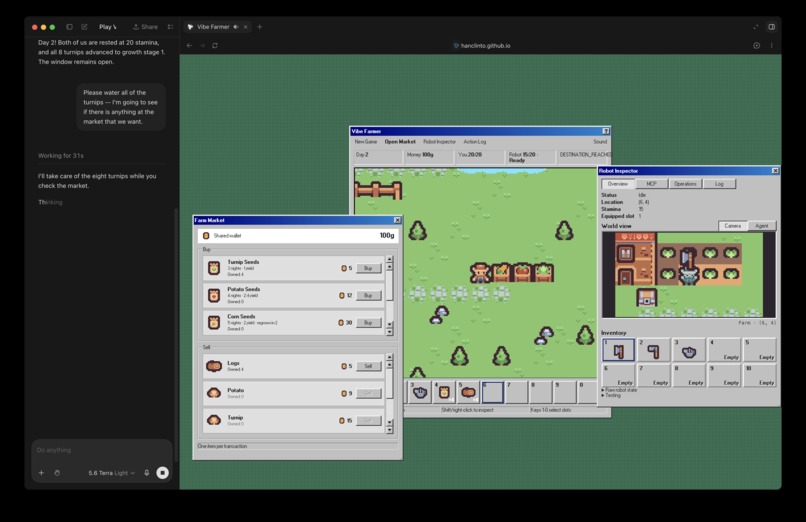Click the Share button in top bar
Viewport: 806px width, 522px height.
[145, 27]
